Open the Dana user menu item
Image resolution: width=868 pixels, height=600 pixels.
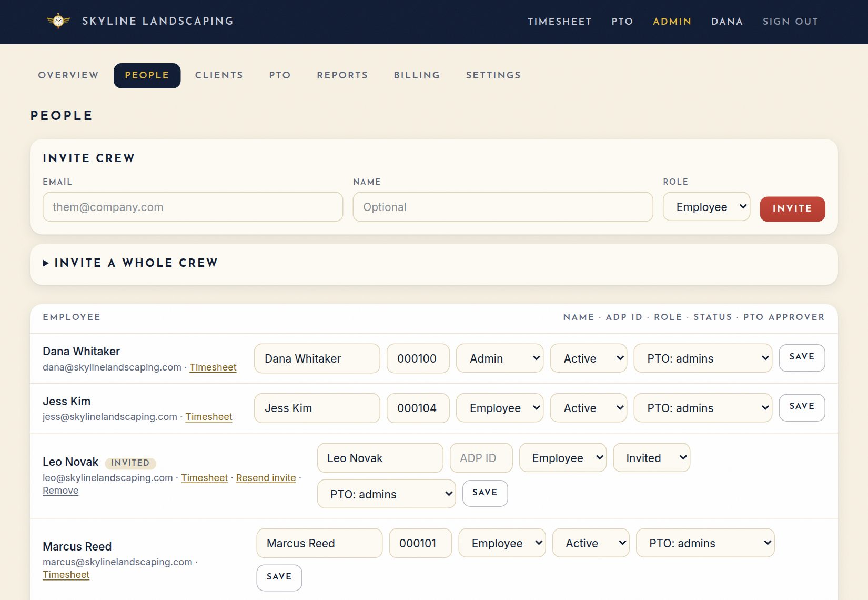727,22
